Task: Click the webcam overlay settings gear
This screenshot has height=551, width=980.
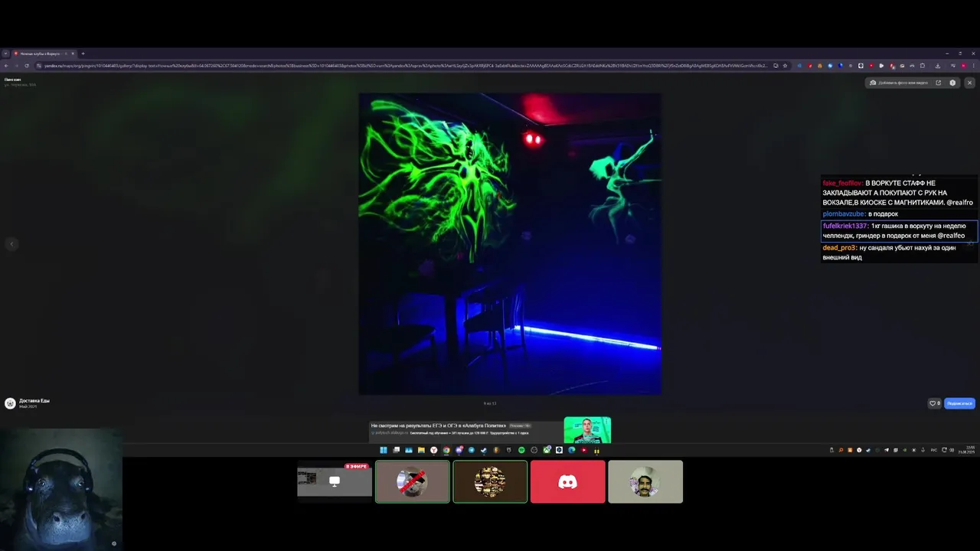Action: (114, 543)
